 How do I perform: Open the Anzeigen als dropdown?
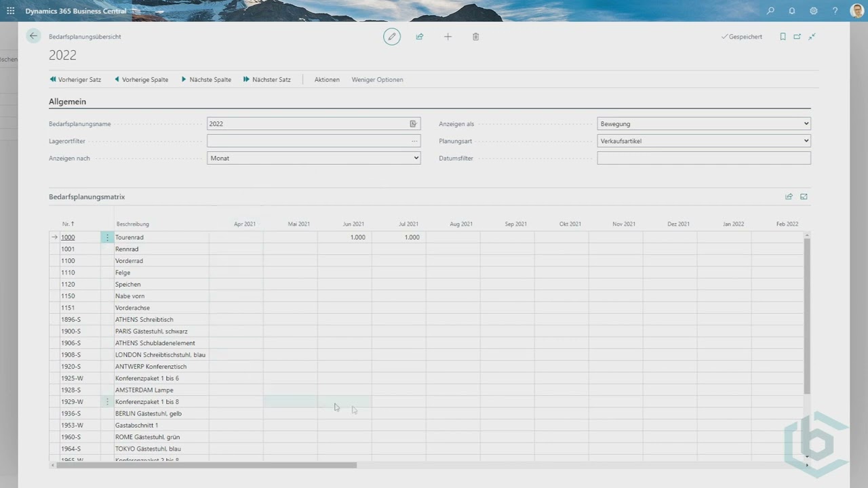pyautogui.click(x=703, y=124)
